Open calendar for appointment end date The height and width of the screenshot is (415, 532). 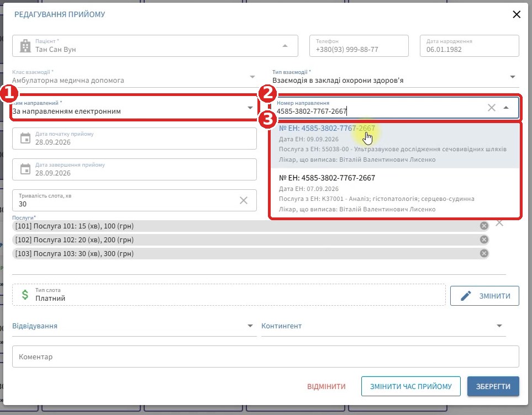click(25, 169)
